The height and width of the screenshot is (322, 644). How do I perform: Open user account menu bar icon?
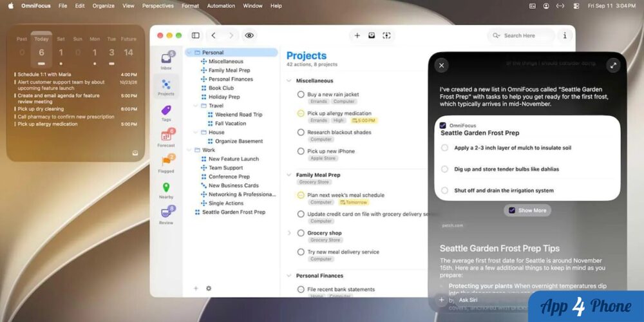coord(546,6)
